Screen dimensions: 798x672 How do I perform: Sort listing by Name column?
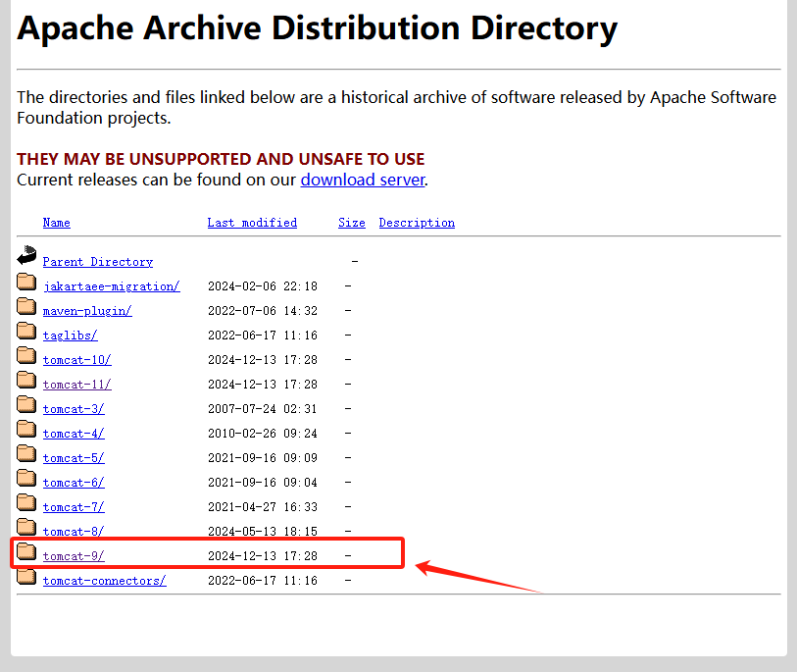tap(56, 223)
